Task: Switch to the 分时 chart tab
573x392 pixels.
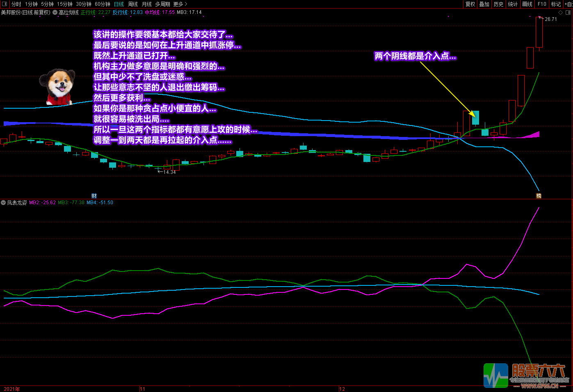Action: tap(16, 4)
